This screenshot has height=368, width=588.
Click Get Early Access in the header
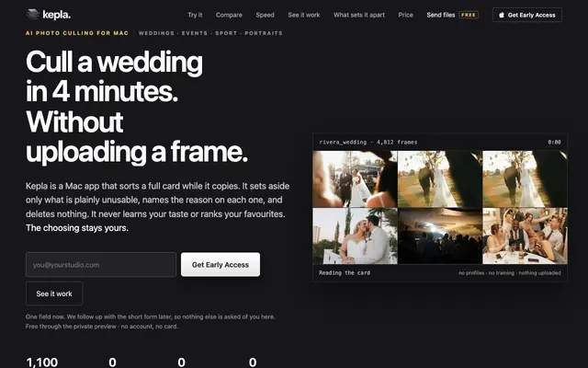tap(527, 15)
